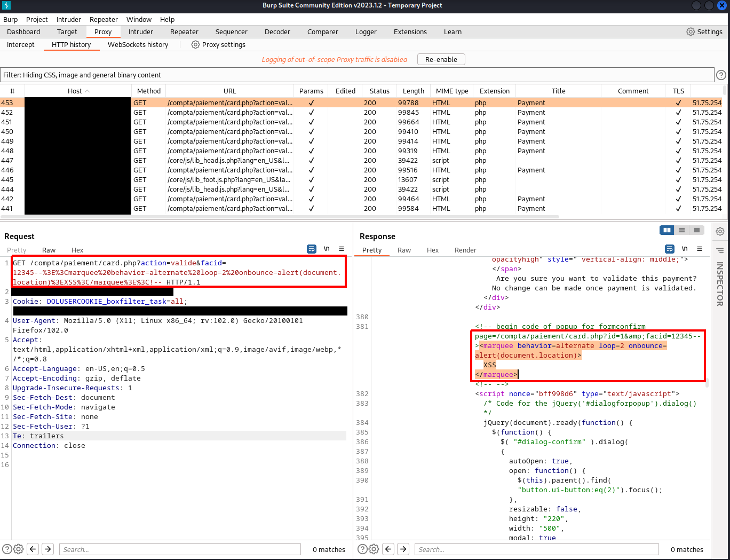Open the WebSockets history sub-tab
The image size is (730, 560).
coord(138,44)
